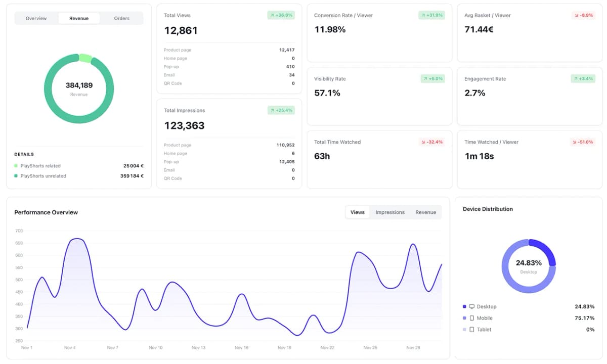Open the Orders tab

coord(121,18)
